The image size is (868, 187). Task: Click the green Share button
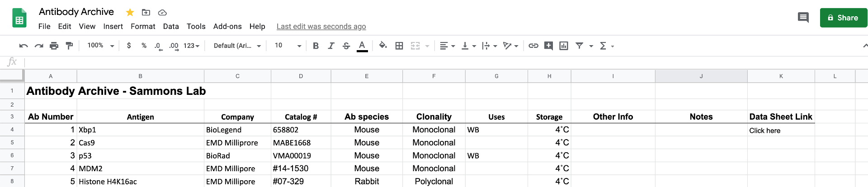844,18
